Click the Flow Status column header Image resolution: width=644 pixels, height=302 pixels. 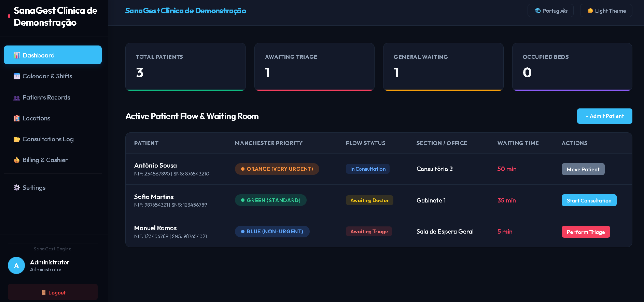[365, 143]
